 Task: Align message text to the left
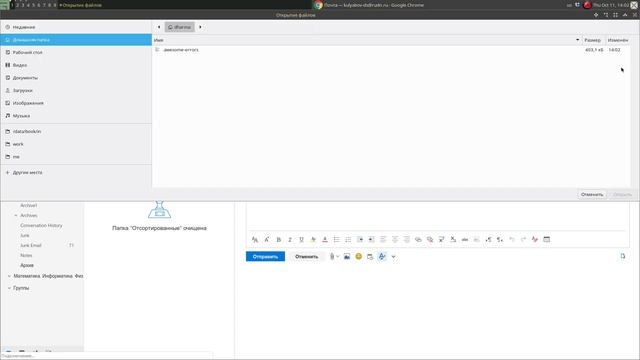pos(383,240)
